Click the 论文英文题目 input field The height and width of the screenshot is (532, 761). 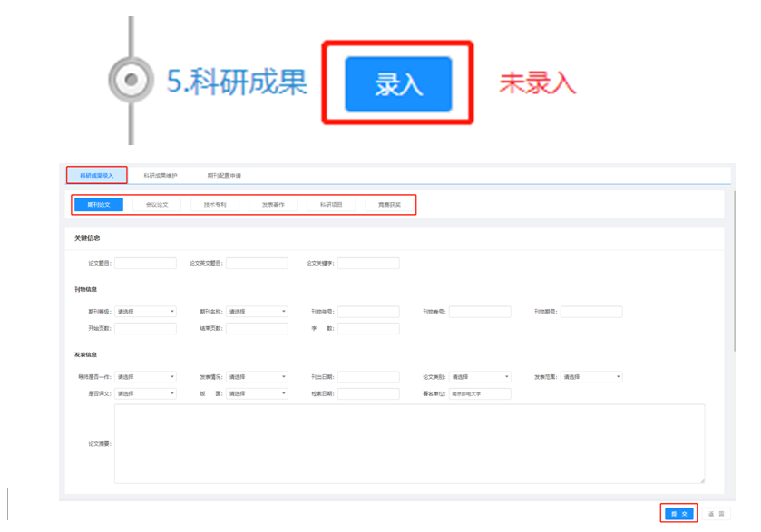(x=257, y=264)
